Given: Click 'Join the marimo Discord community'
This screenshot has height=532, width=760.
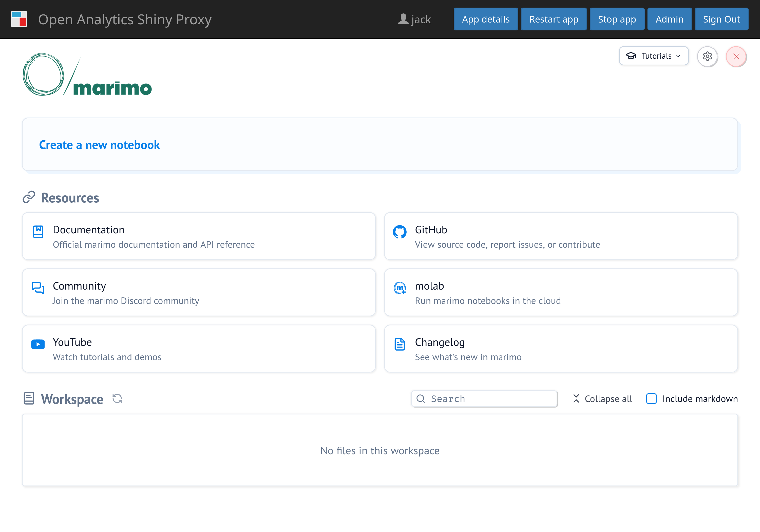Looking at the screenshot, I should point(126,301).
